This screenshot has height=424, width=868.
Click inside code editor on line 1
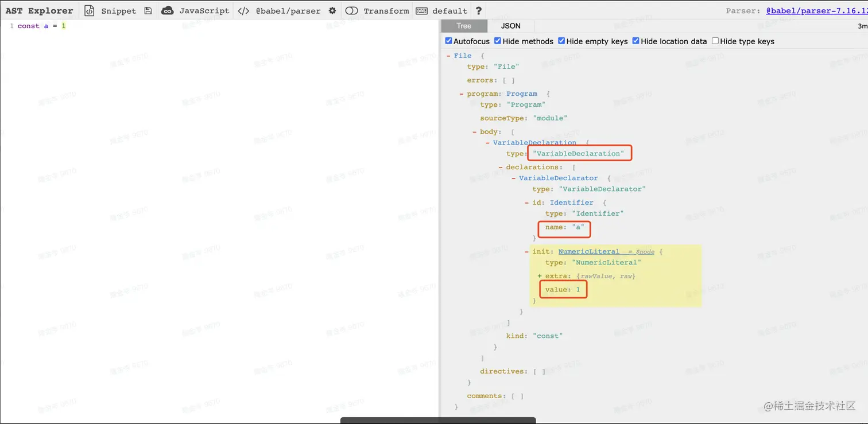click(x=42, y=26)
